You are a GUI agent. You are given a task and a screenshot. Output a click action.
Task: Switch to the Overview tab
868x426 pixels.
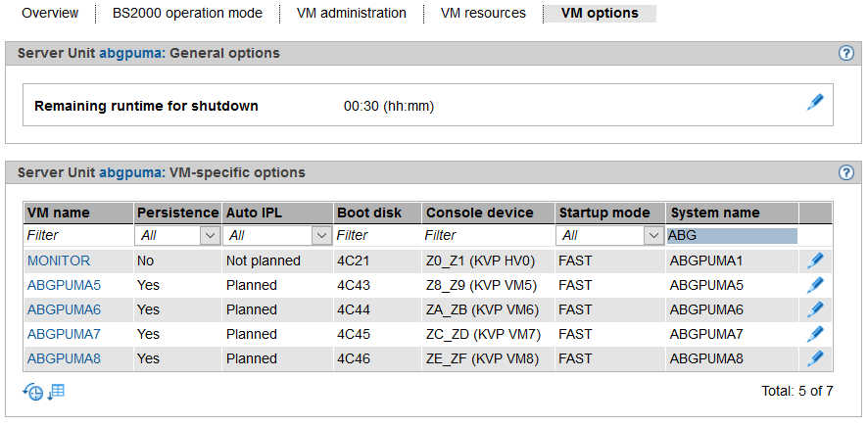(50, 14)
